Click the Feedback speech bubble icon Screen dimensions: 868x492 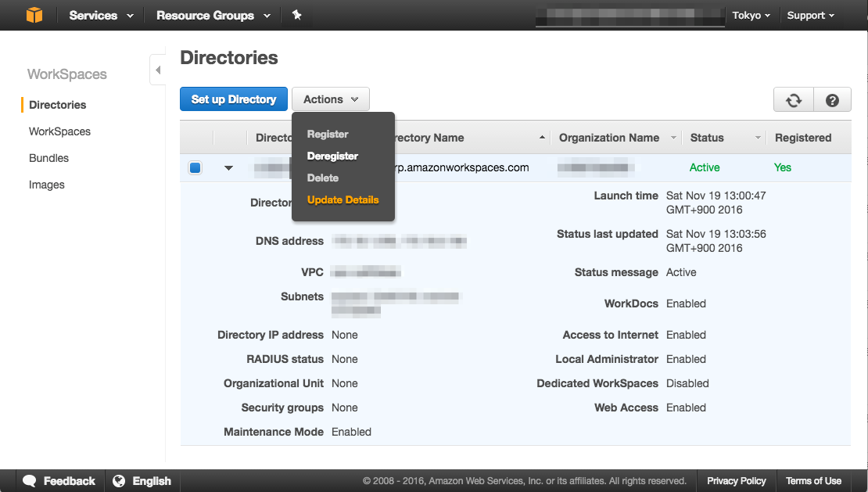click(29, 480)
